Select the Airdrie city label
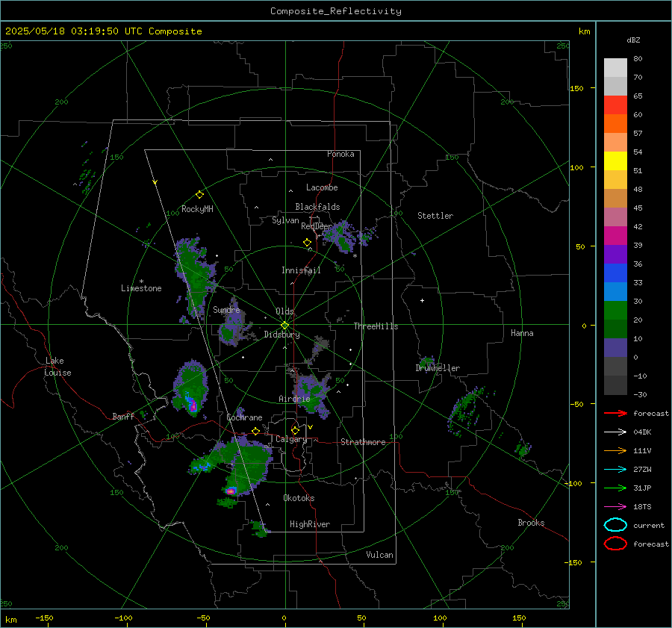 coord(294,399)
